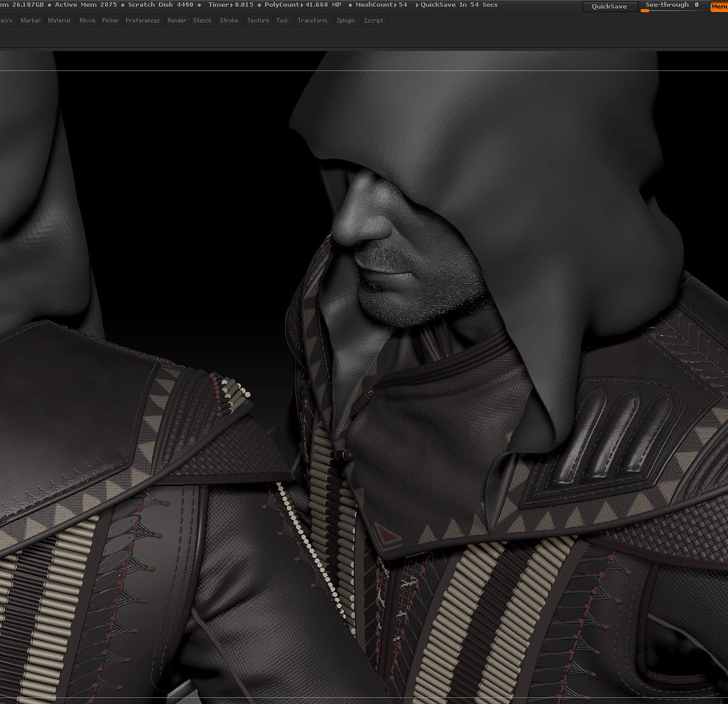Viewport: 728px width, 704px height.
Task: Toggle the orange Menus button
Action: pos(719,7)
